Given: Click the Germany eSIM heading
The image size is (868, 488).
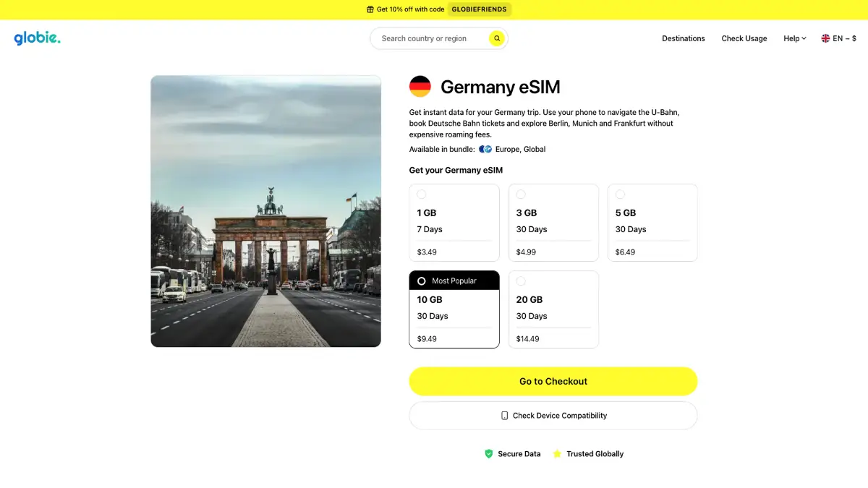Looking at the screenshot, I should [501, 87].
